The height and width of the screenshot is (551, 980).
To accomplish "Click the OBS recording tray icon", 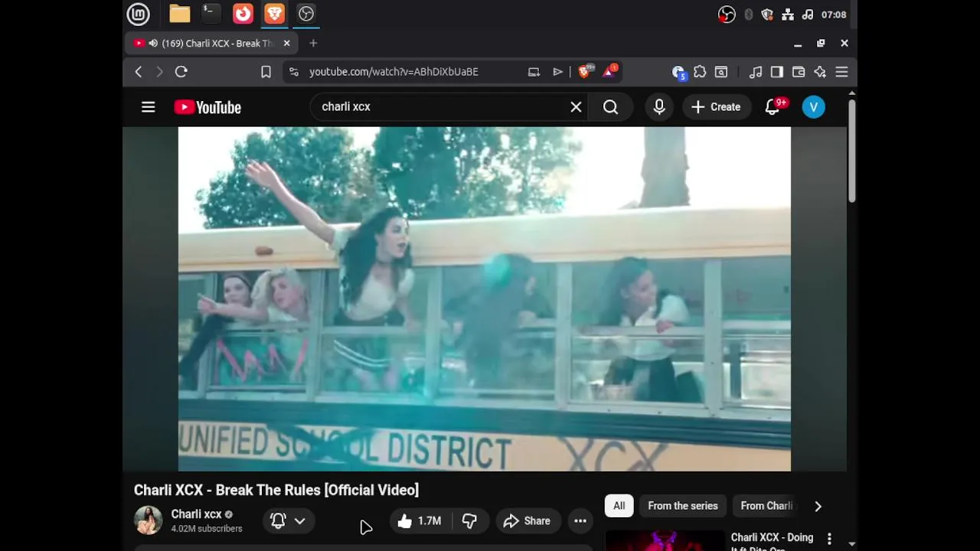I will [727, 15].
